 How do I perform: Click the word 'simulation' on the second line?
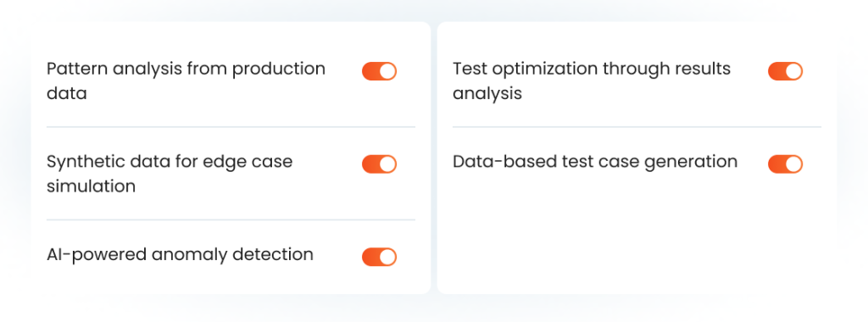pyautogui.click(x=91, y=186)
